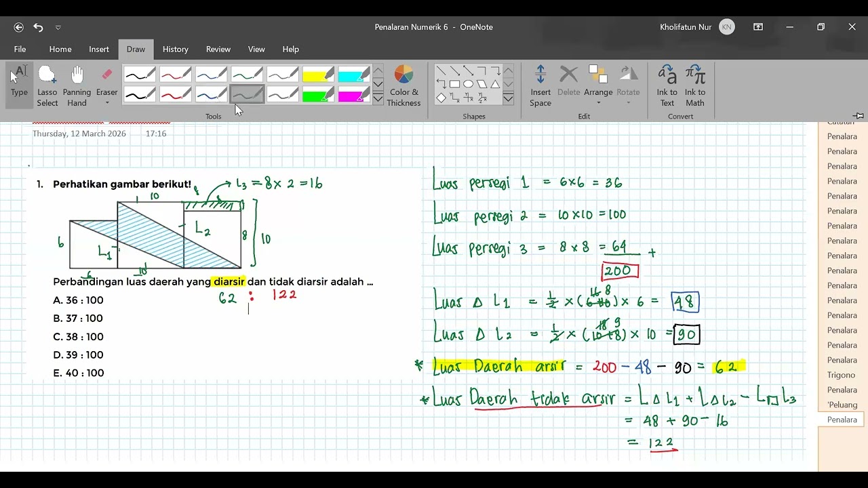Image resolution: width=868 pixels, height=488 pixels.
Task: Open Color & Thickness picker
Action: 403,86
